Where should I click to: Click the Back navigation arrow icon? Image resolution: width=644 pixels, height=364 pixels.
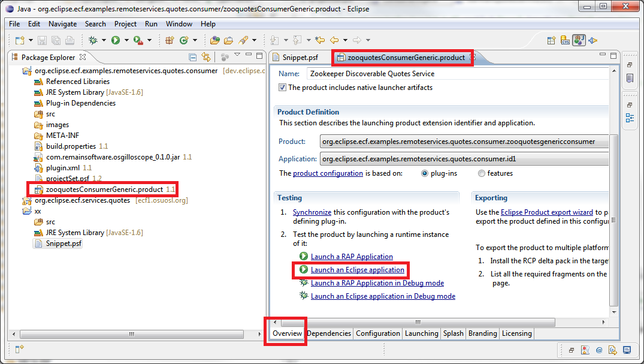tap(334, 40)
